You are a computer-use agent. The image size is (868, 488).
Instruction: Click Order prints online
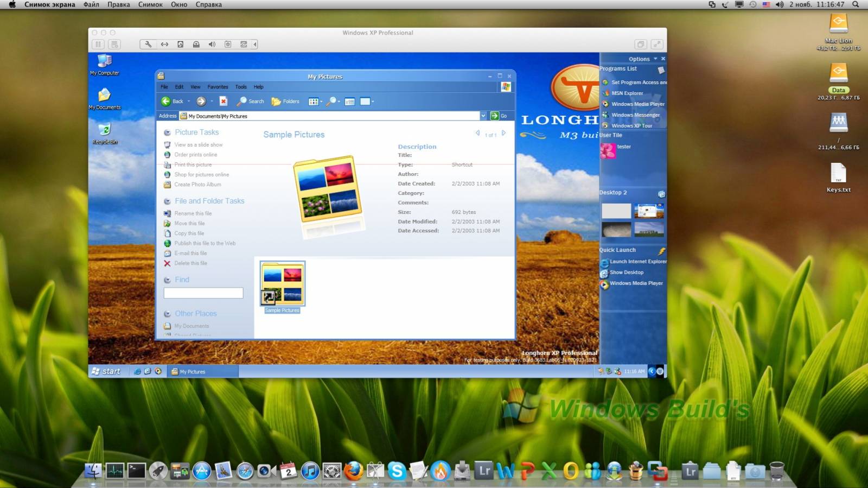point(195,155)
